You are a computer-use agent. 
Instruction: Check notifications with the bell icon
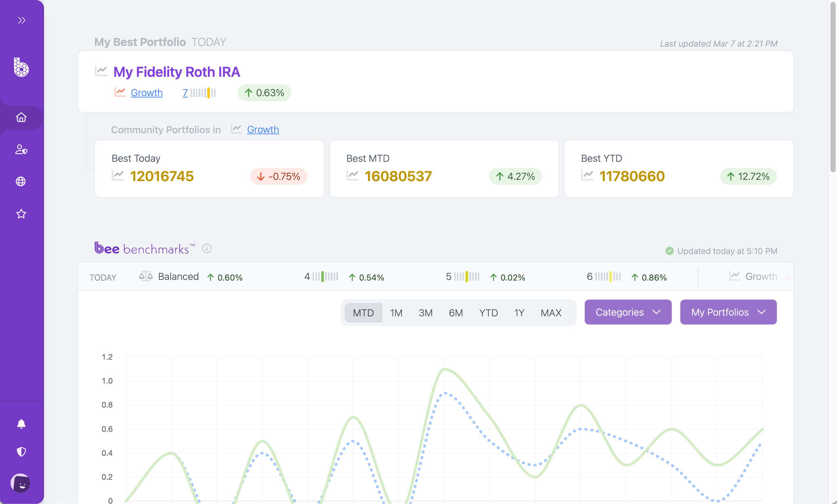(x=21, y=423)
